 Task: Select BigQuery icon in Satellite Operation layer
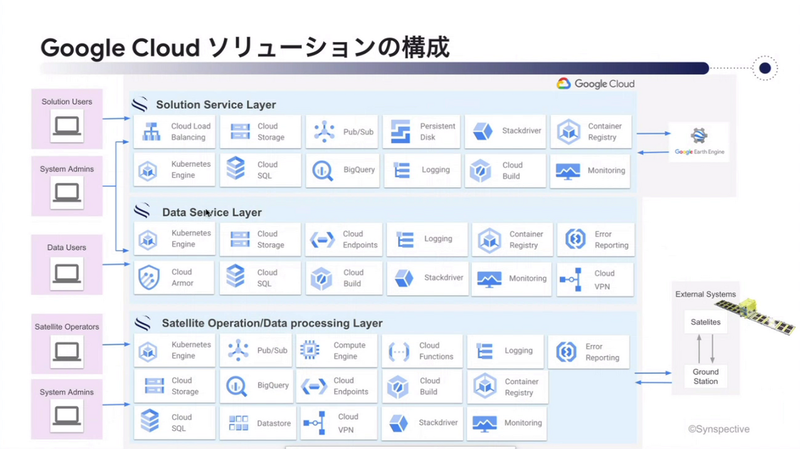(236, 386)
